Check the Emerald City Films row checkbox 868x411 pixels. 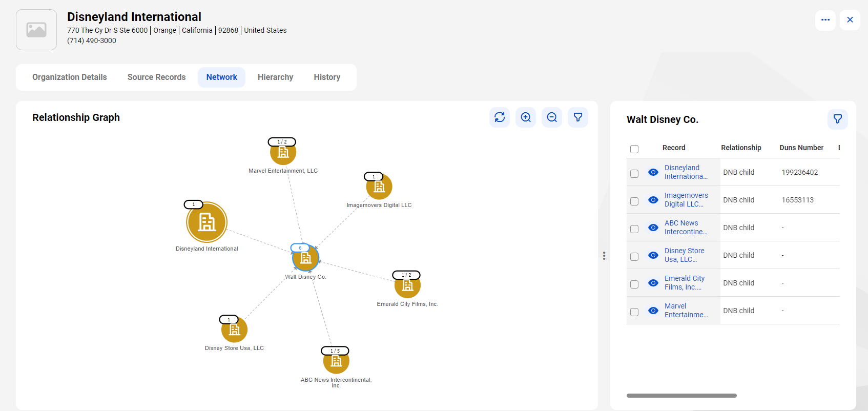[x=634, y=284]
